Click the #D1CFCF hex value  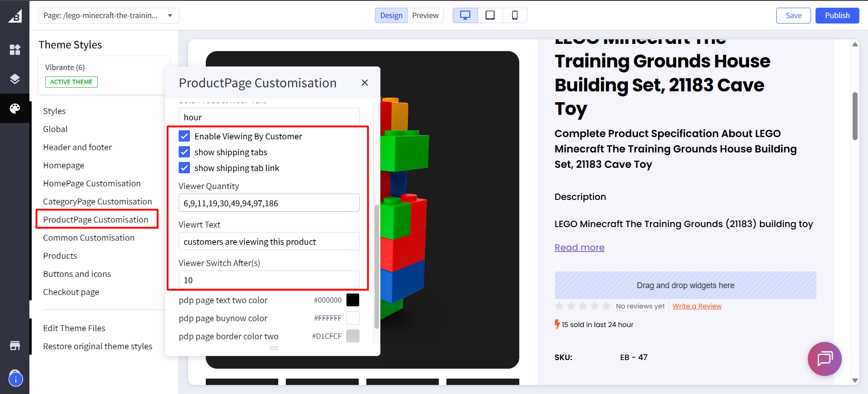[x=327, y=336]
